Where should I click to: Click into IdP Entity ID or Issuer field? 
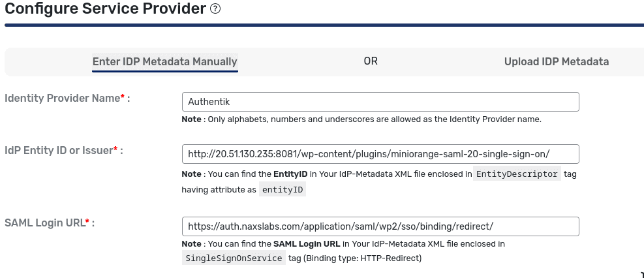tap(380, 154)
